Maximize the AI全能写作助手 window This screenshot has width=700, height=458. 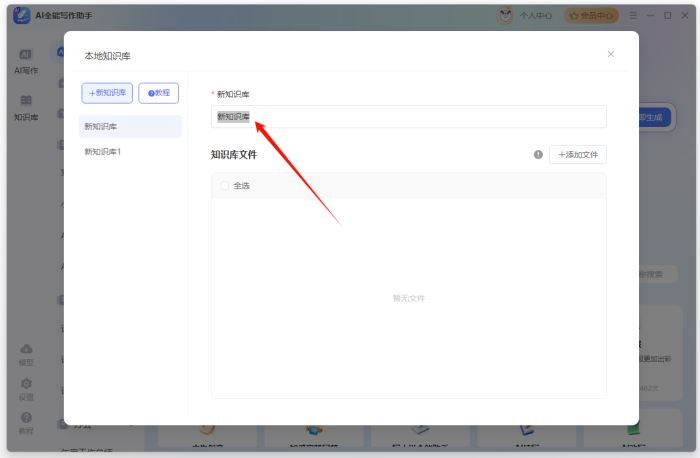tap(667, 15)
